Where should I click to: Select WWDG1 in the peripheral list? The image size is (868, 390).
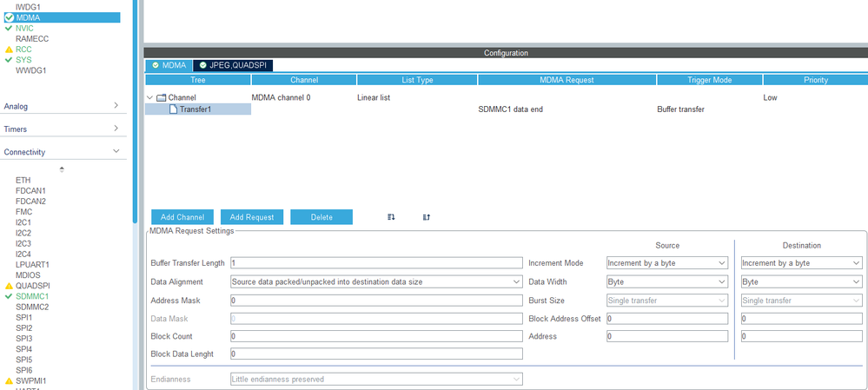click(x=31, y=71)
